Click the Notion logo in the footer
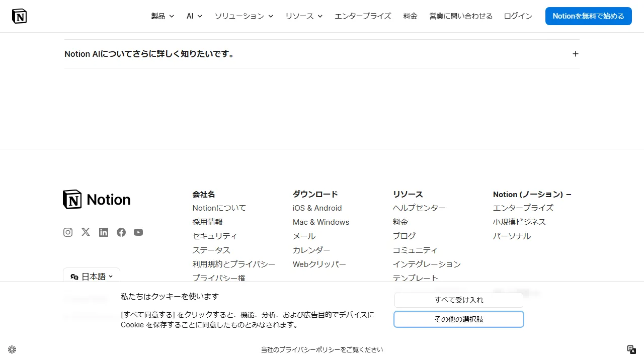 point(96,199)
